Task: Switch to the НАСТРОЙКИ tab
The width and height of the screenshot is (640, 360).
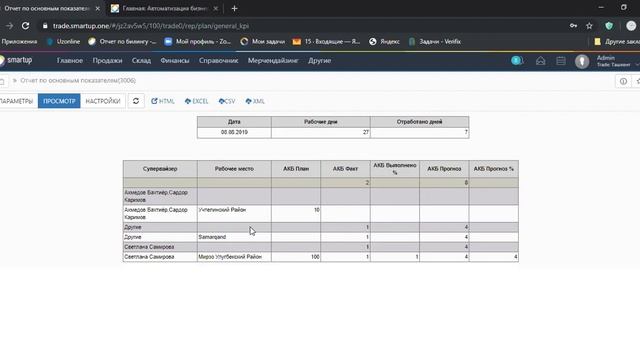Action: point(103,101)
